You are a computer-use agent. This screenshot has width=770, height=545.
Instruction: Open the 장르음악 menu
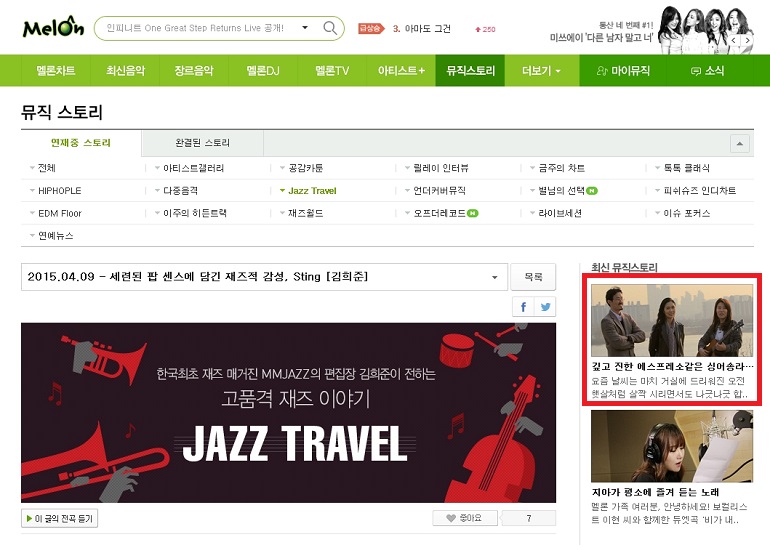pos(194,71)
